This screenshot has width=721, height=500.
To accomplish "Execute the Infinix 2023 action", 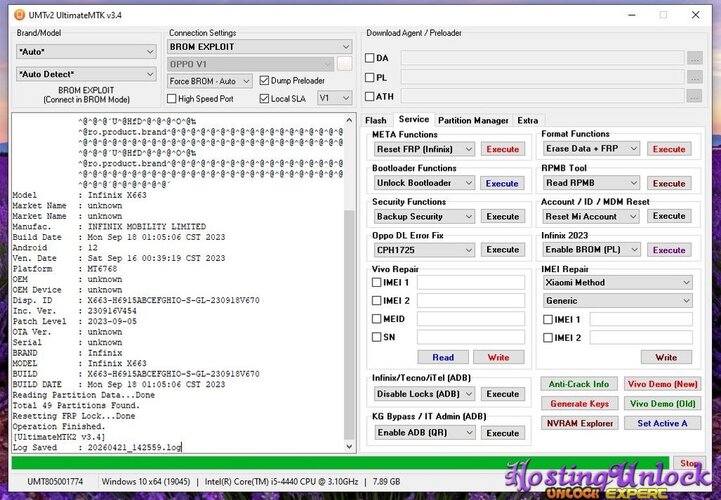I will click(669, 250).
